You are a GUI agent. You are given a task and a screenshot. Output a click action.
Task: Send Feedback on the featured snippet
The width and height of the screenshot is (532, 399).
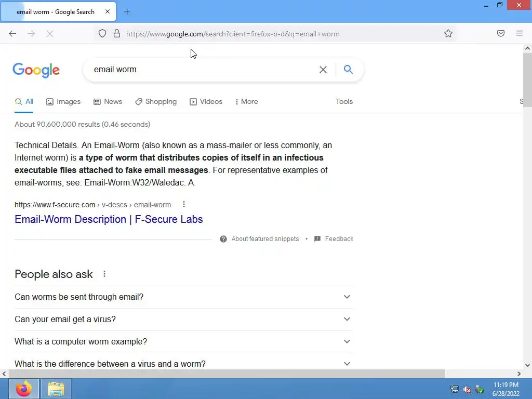(x=334, y=239)
